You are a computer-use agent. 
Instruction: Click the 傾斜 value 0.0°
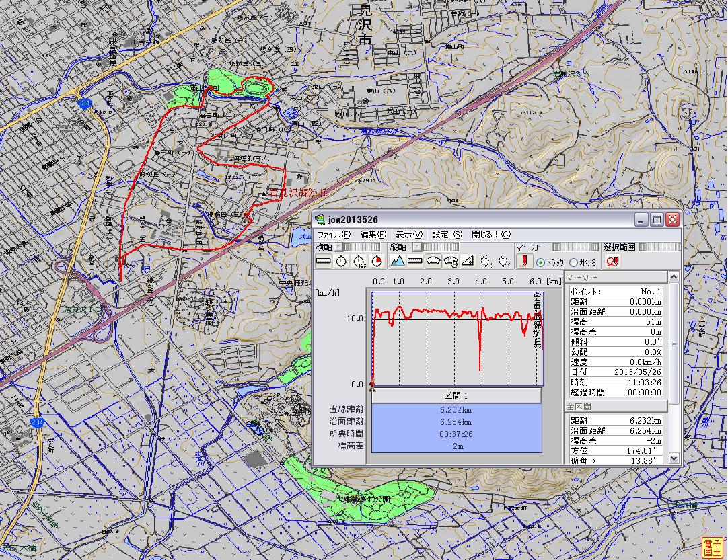point(653,342)
